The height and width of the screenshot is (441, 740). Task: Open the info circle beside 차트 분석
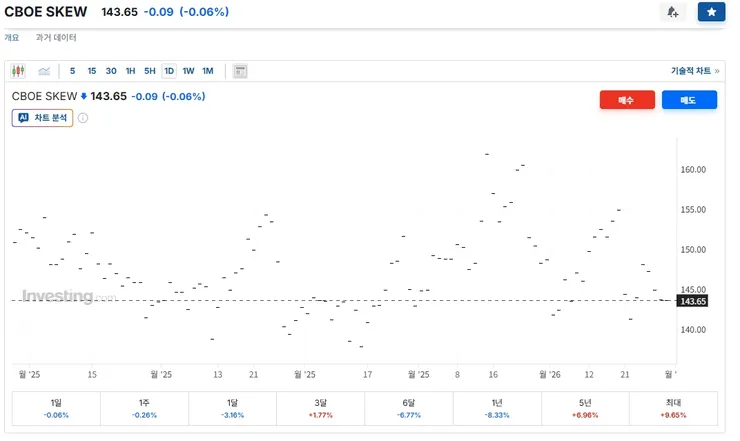click(x=83, y=118)
